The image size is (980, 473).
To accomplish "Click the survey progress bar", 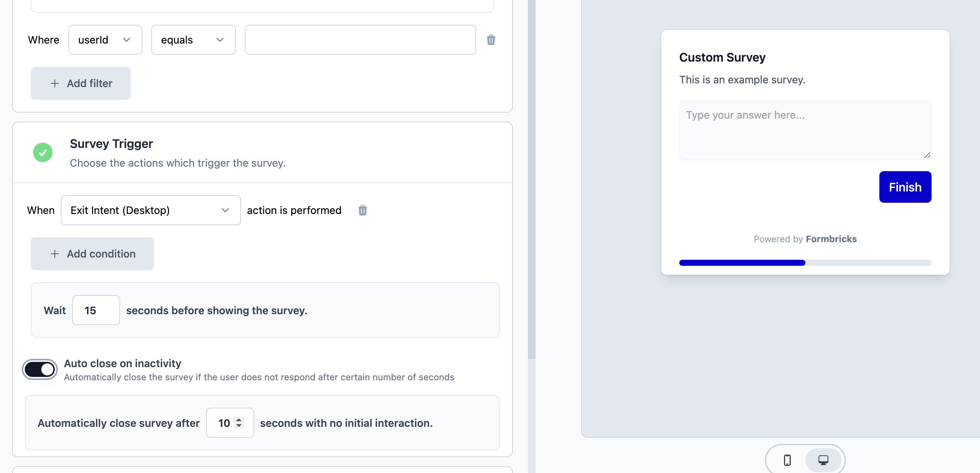I will point(805,263).
